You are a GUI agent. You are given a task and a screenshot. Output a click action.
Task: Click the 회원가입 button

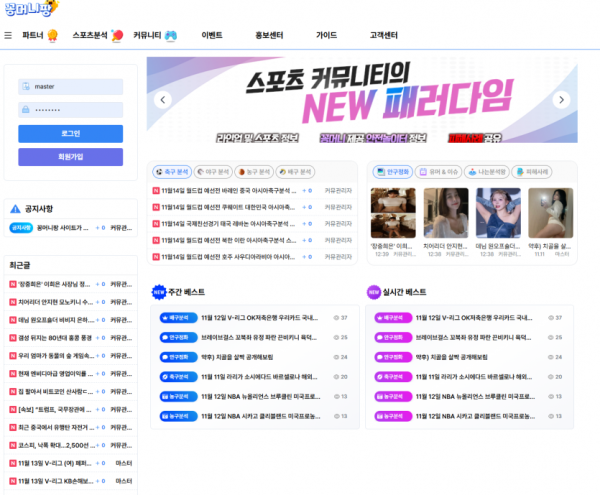[70, 156]
